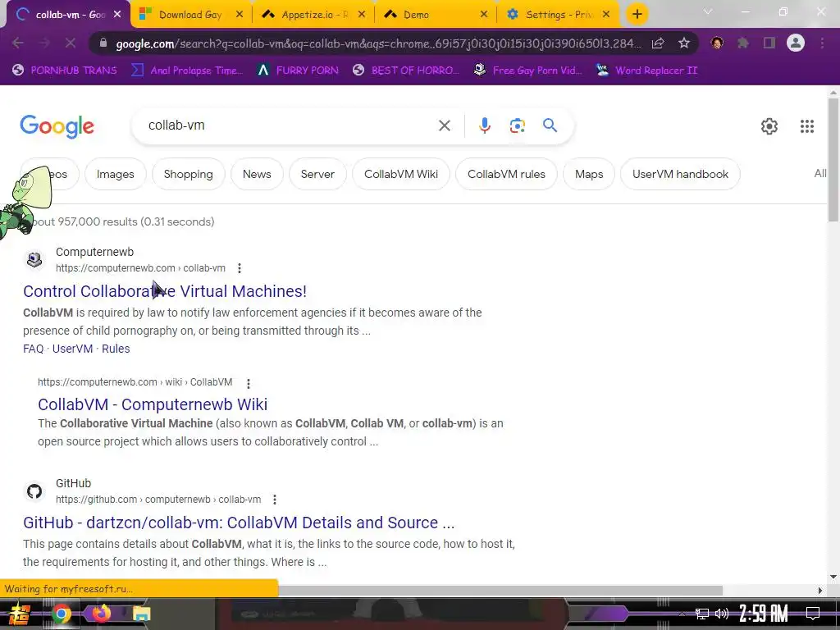Open Chrome from the taskbar
This screenshot has width=840, height=630.
pyautogui.click(x=62, y=614)
